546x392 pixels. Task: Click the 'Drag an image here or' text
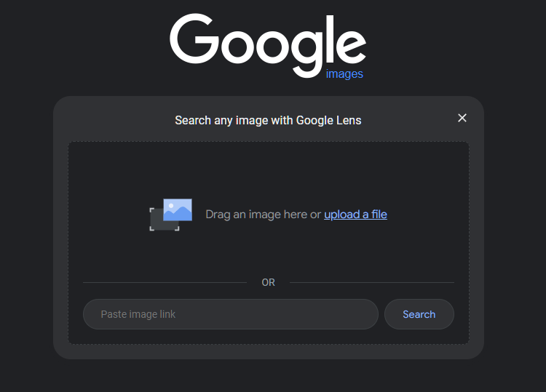click(264, 215)
